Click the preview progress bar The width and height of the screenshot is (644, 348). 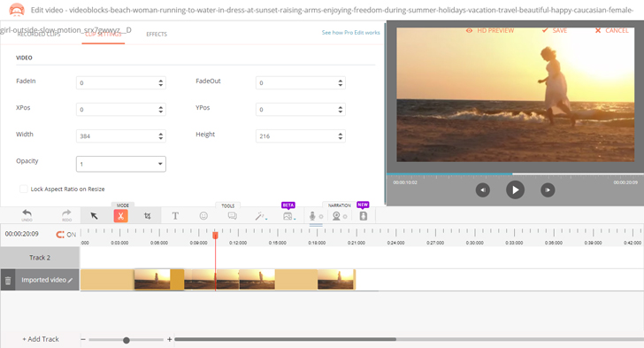click(x=515, y=174)
